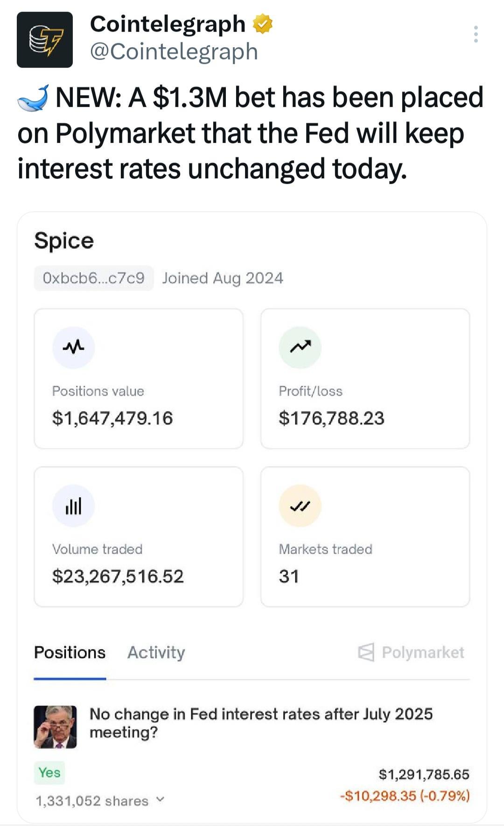This screenshot has width=504, height=831.
Task: Click the Polymarket logo watermark
Action: coord(411,652)
